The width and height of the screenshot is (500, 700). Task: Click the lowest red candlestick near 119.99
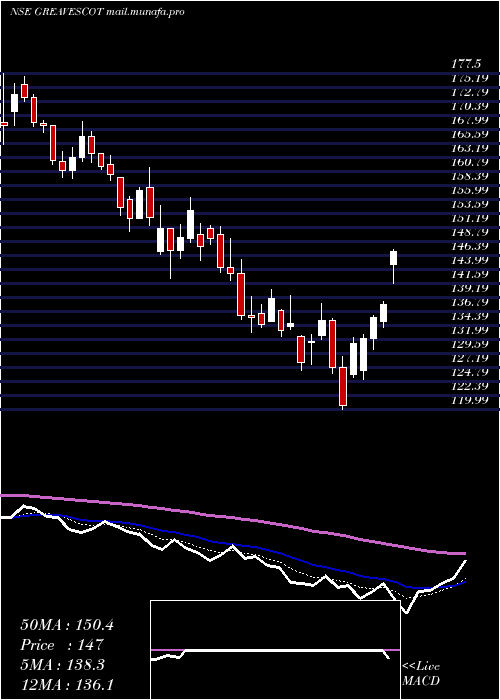click(343, 383)
